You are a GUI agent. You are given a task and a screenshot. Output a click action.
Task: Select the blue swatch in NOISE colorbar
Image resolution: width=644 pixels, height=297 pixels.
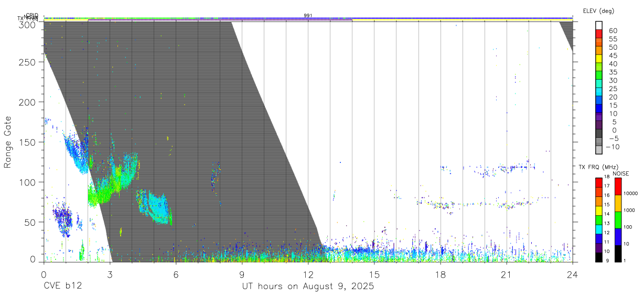pos(618,237)
